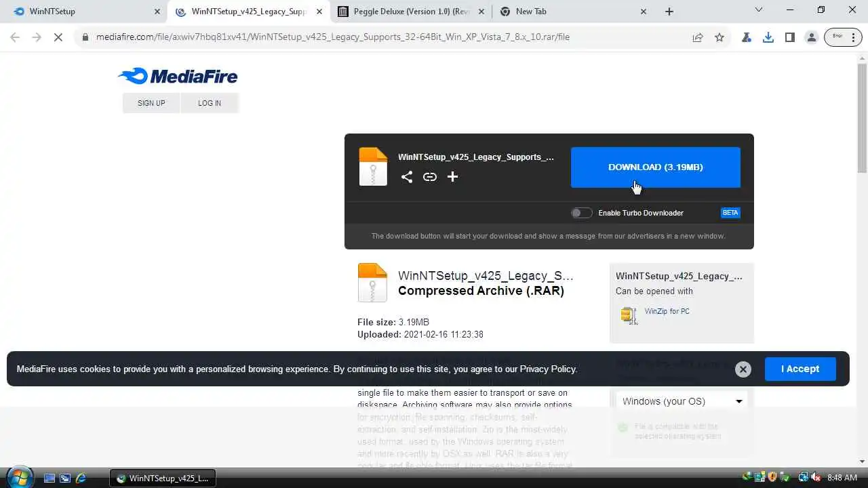Click the copy link chain icon
The image size is (868, 488).
click(x=430, y=177)
